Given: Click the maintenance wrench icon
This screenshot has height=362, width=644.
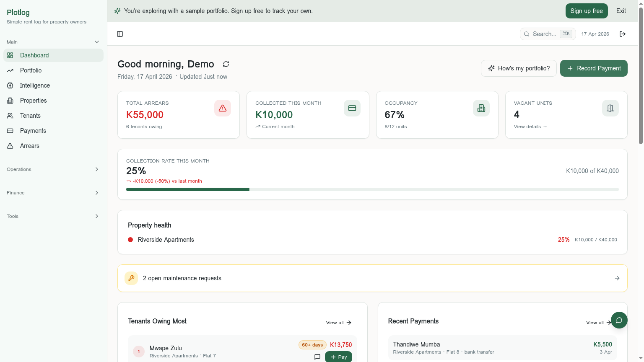Looking at the screenshot, I should (131, 278).
